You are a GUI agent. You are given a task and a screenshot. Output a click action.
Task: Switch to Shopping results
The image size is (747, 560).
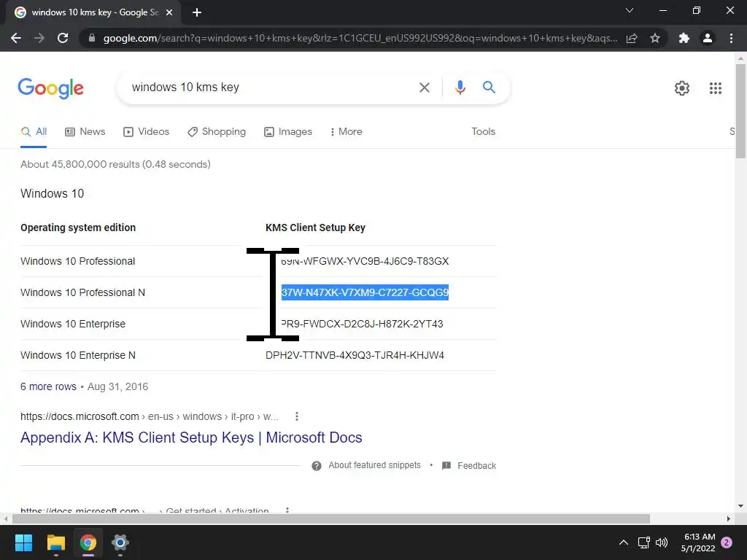click(x=216, y=132)
